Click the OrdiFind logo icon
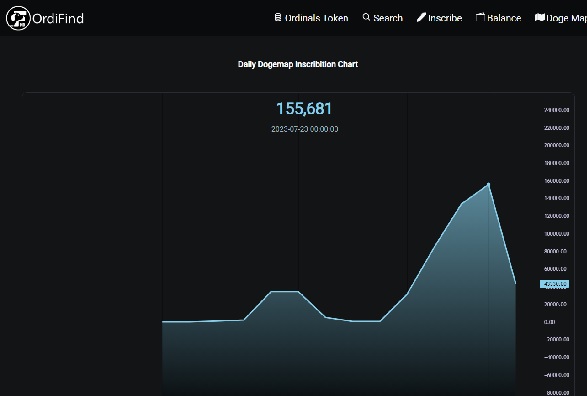The height and width of the screenshot is (396, 587). [18, 18]
